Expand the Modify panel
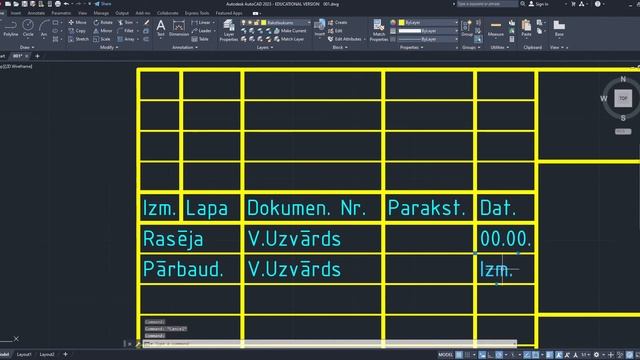640x360 pixels. pos(109,47)
